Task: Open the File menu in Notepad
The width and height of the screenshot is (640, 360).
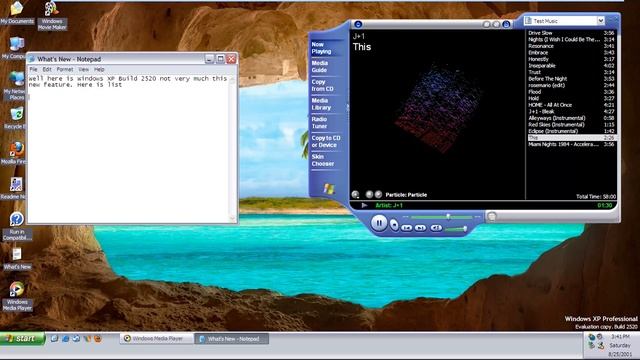Action: click(x=33, y=69)
